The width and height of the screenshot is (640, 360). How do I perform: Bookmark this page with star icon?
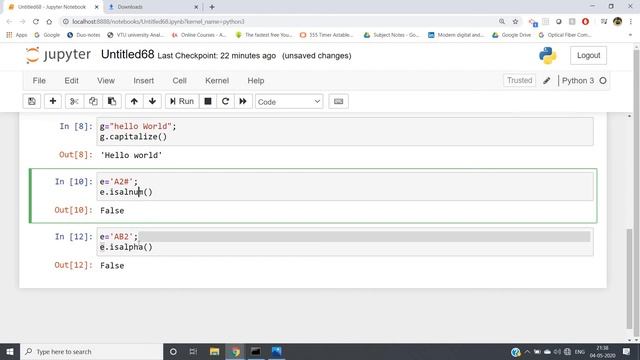(515, 22)
